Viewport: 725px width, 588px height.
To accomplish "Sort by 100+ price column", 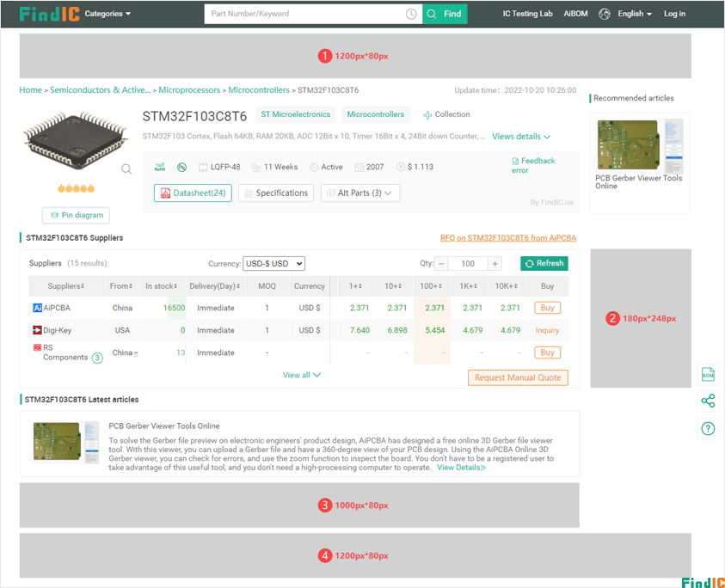I will pyautogui.click(x=431, y=286).
